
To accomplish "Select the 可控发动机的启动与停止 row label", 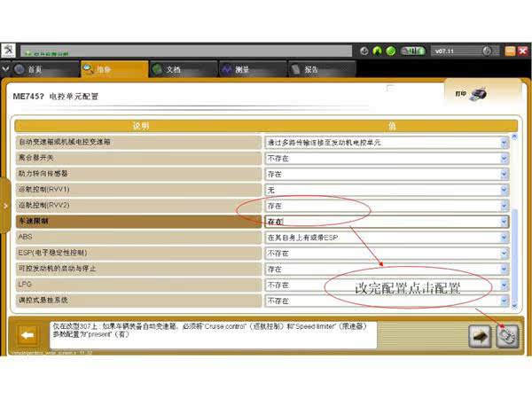I will 138,269.
